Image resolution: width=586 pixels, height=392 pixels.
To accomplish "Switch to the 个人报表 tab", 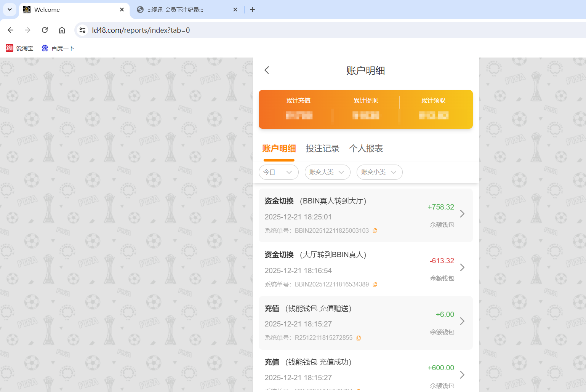I will 366,149.
